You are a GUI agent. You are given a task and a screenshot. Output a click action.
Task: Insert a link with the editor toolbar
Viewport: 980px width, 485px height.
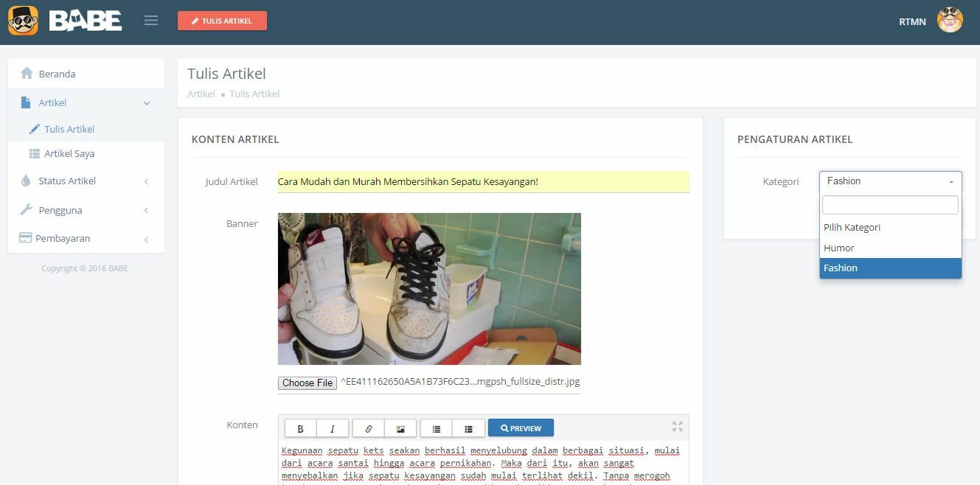(369, 428)
